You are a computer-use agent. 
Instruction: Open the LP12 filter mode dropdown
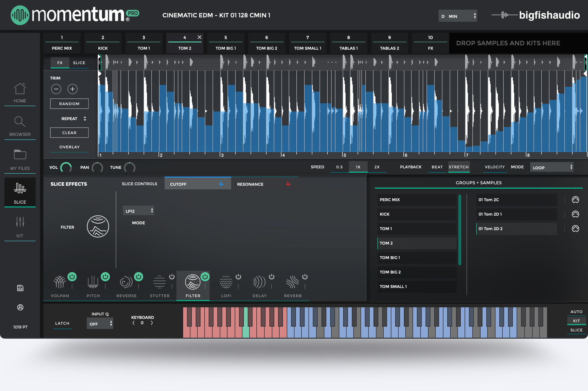(139, 211)
